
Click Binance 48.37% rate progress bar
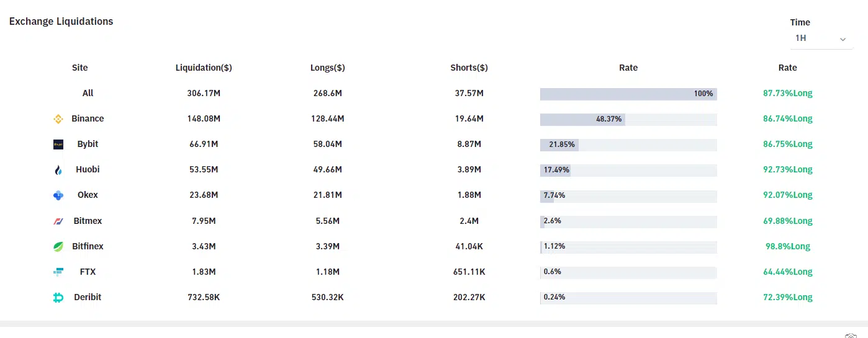pyautogui.click(x=628, y=119)
